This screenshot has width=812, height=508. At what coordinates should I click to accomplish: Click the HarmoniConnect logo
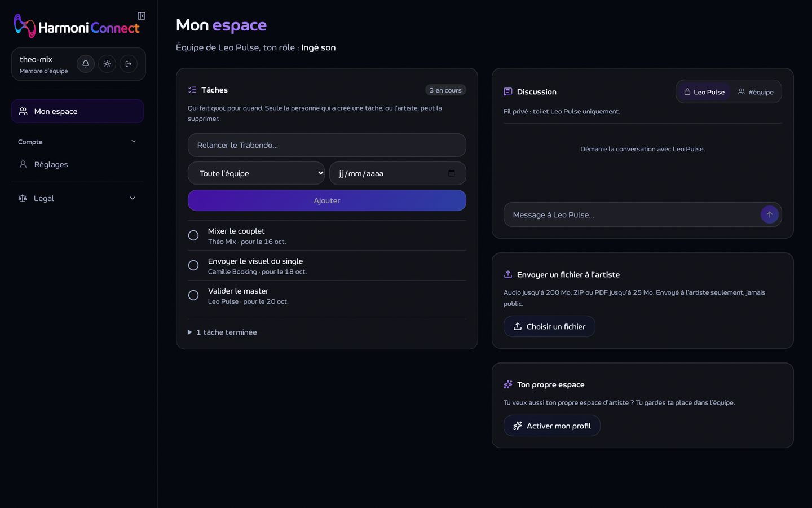click(x=77, y=27)
